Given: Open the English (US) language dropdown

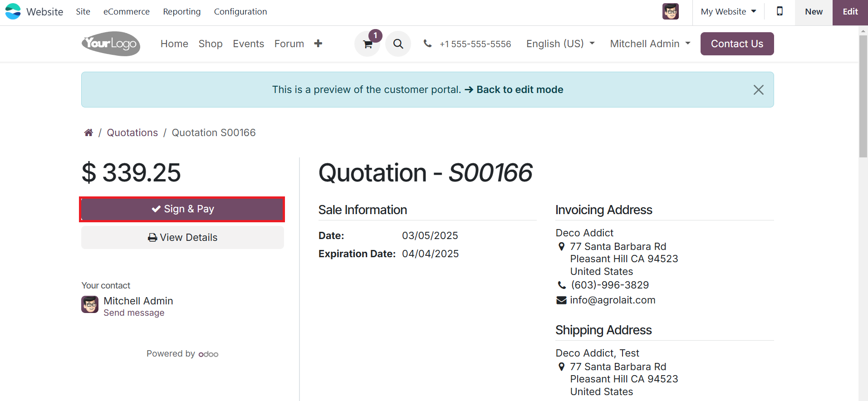Looking at the screenshot, I should click(560, 44).
